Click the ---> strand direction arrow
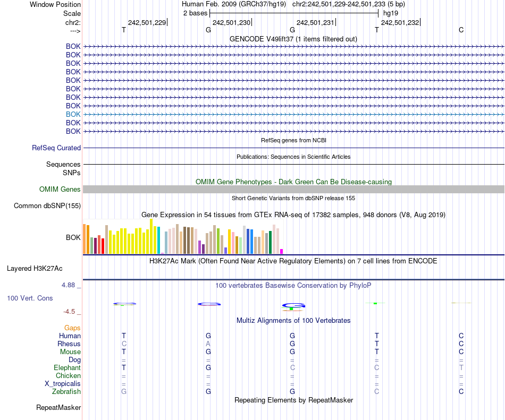The image size is (505, 420). [75, 31]
